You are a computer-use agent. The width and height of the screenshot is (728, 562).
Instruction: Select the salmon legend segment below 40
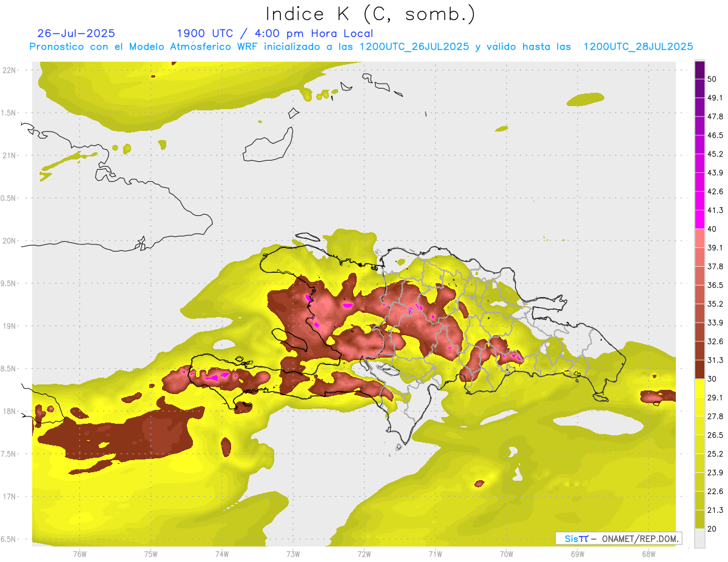click(x=699, y=238)
